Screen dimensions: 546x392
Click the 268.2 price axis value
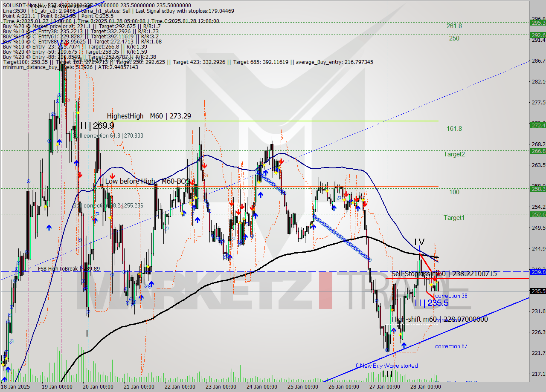click(539, 144)
